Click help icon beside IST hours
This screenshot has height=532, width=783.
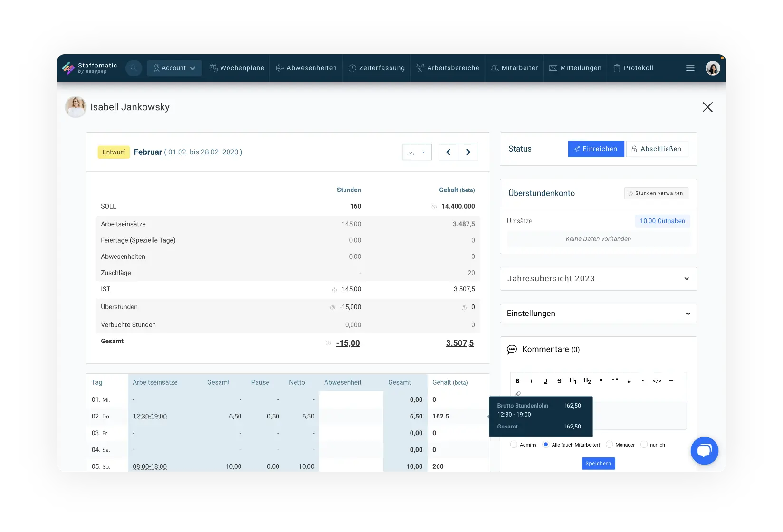pos(334,290)
